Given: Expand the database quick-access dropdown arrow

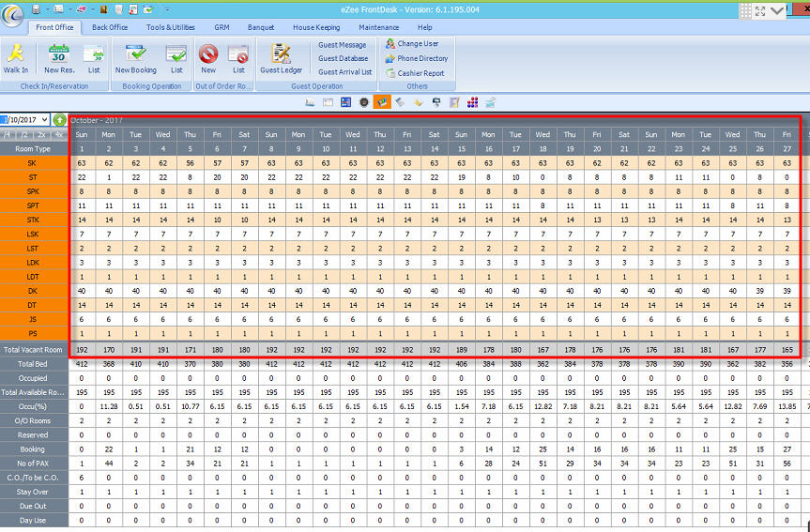Looking at the screenshot, I should coord(47,9).
